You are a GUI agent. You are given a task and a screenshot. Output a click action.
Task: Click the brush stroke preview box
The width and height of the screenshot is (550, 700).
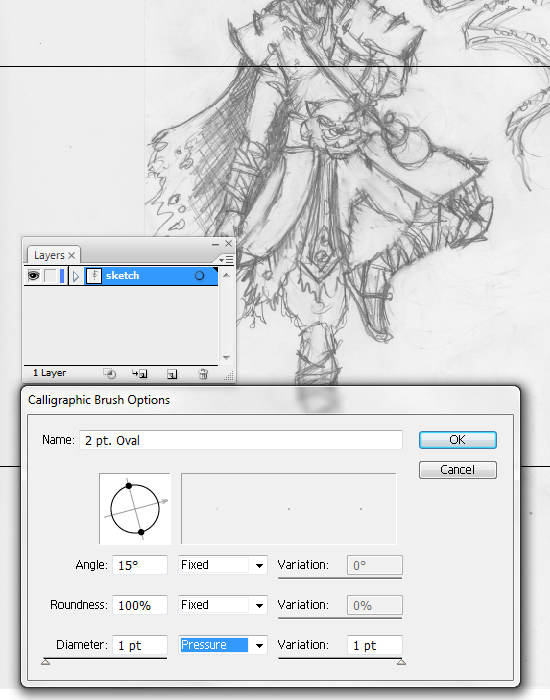pyautogui.click(x=289, y=509)
